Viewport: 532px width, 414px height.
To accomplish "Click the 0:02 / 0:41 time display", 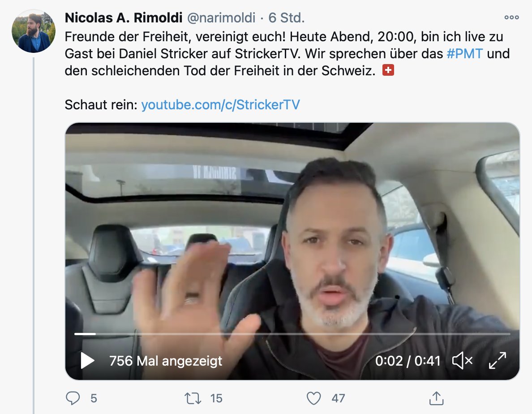I will click(x=408, y=361).
